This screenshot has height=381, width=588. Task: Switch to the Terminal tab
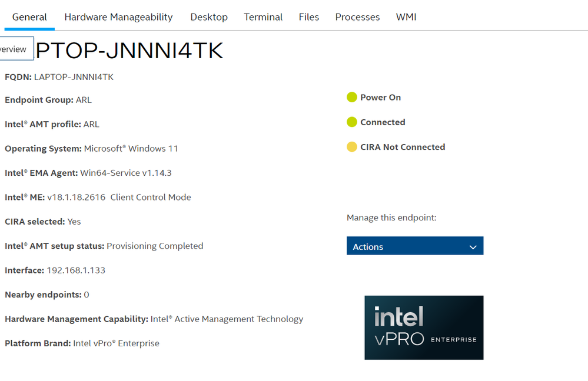pos(263,17)
